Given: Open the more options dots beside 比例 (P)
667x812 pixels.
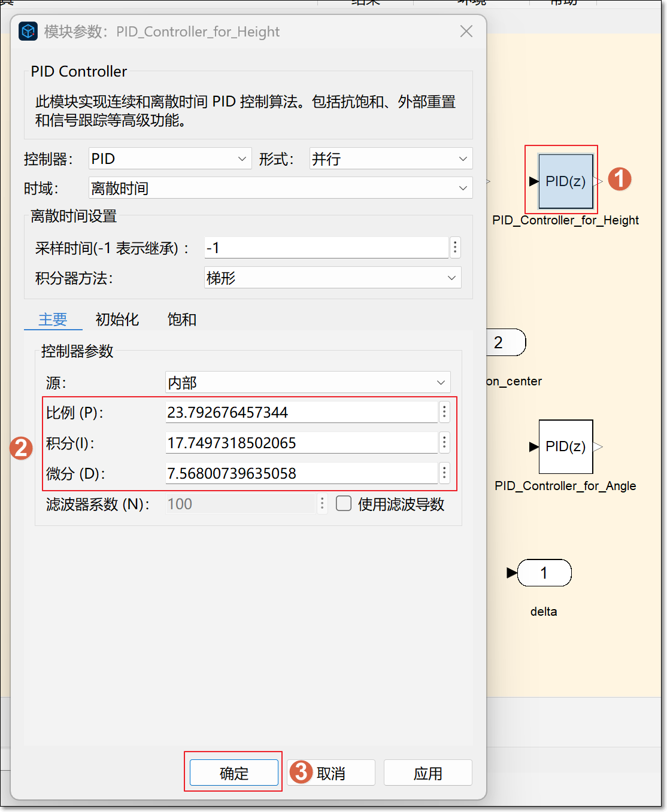Looking at the screenshot, I should (x=444, y=412).
